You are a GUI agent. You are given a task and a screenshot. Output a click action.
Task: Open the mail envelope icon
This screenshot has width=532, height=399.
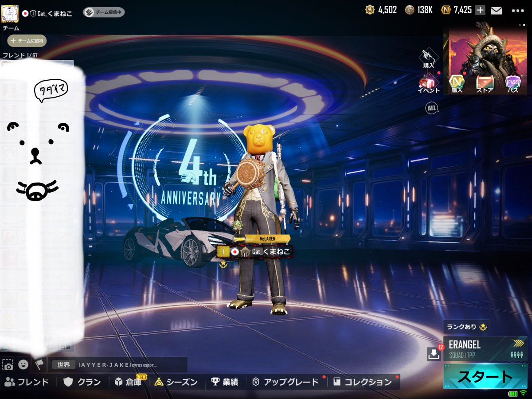(x=496, y=10)
